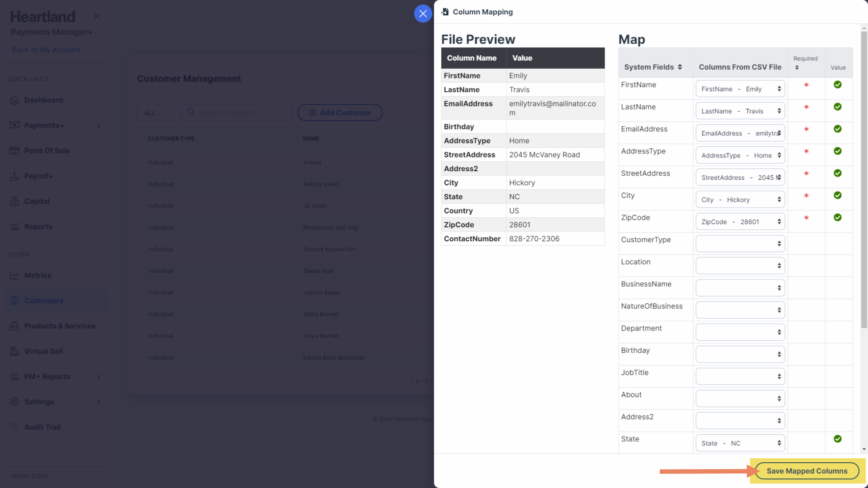The width and height of the screenshot is (868, 488).
Task: Open Point Of Sale from the sidebar
Action: tap(47, 151)
